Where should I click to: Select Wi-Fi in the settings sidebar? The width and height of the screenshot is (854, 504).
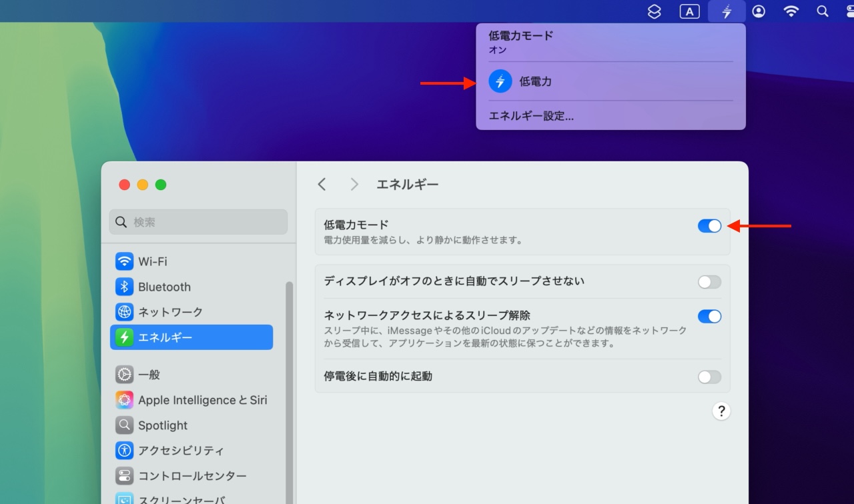click(191, 261)
